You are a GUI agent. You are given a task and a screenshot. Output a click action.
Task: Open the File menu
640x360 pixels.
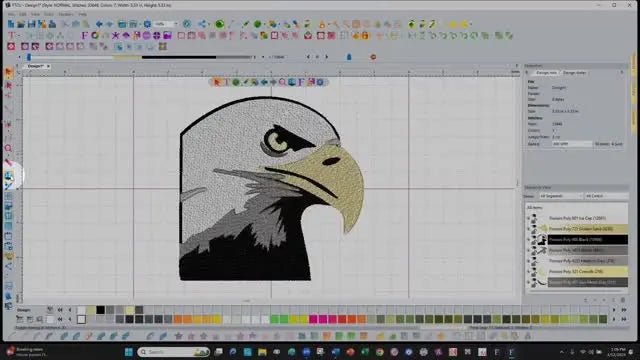(11, 14)
